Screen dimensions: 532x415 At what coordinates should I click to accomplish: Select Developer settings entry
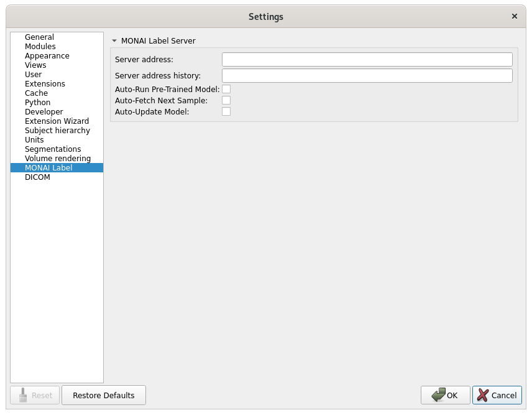click(57, 112)
